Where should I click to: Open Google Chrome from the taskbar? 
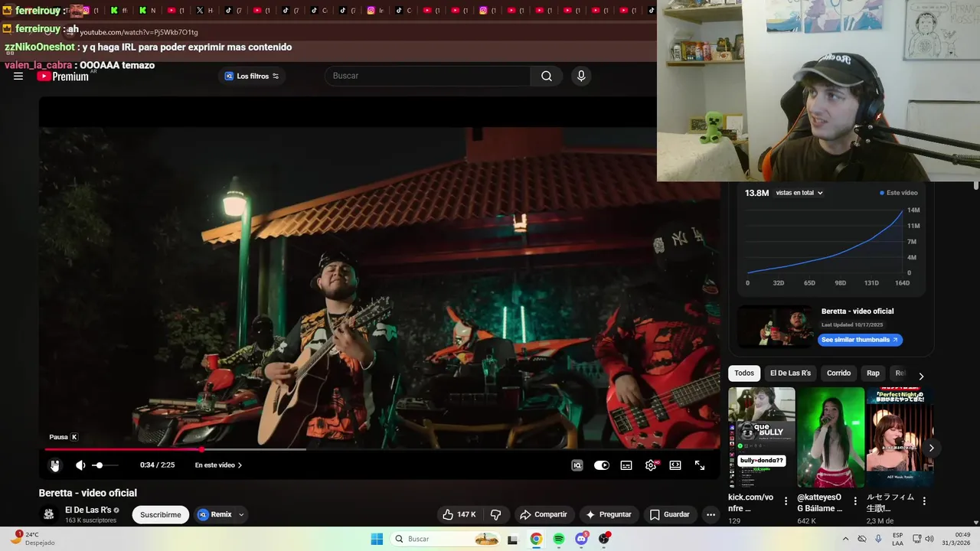click(x=536, y=539)
